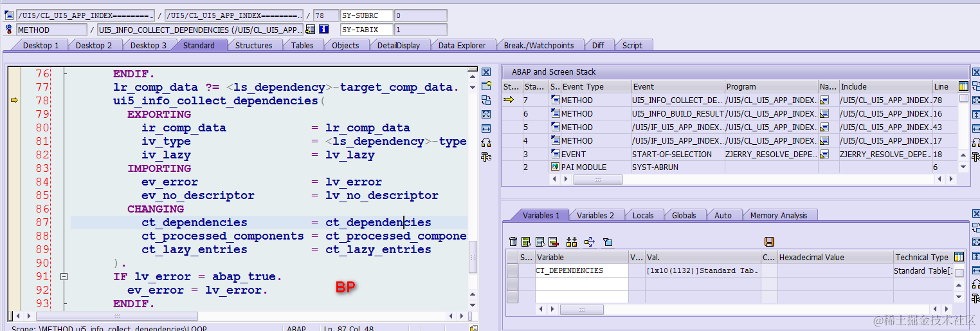Click the maximize horizontally icon beside source code
This screenshot has width=980, height=331.
486,128
